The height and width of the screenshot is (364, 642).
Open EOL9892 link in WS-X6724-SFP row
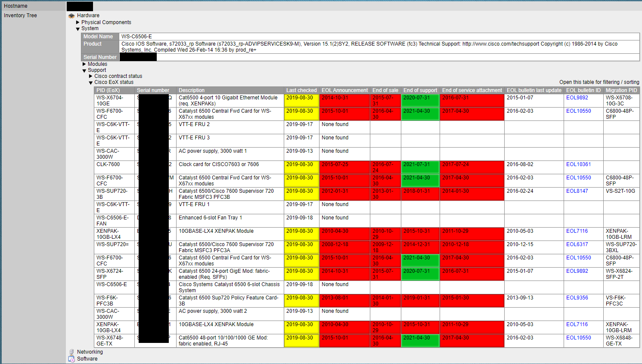tap(577, 271)
